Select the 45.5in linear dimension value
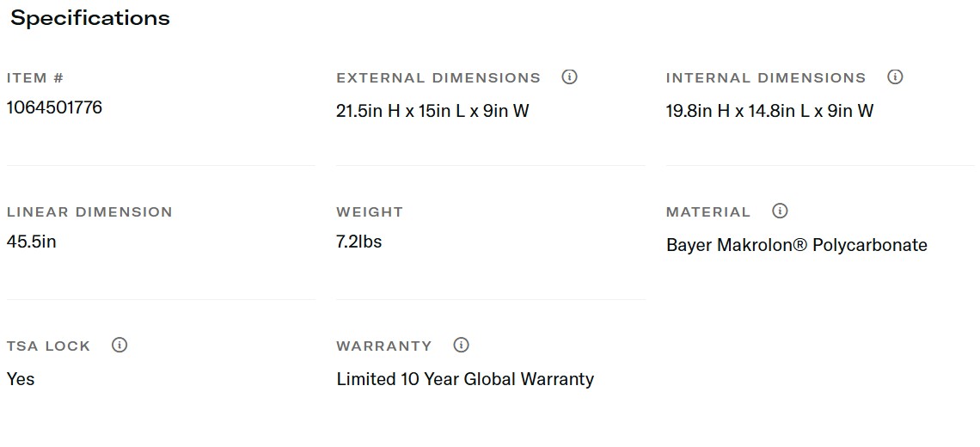This screenshot has height=447, width=980. click(x=32, y=242)
